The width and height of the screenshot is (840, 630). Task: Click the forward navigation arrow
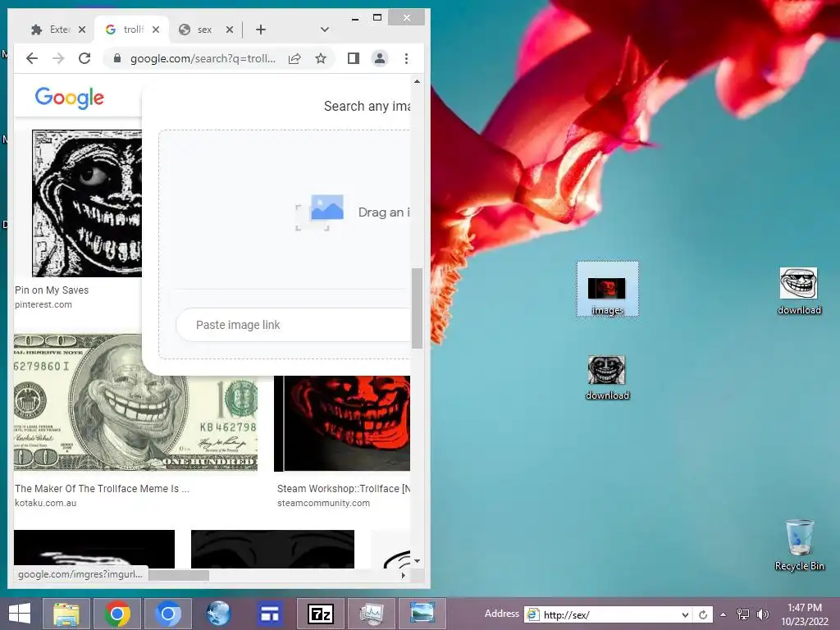click(x=58, y=58)
